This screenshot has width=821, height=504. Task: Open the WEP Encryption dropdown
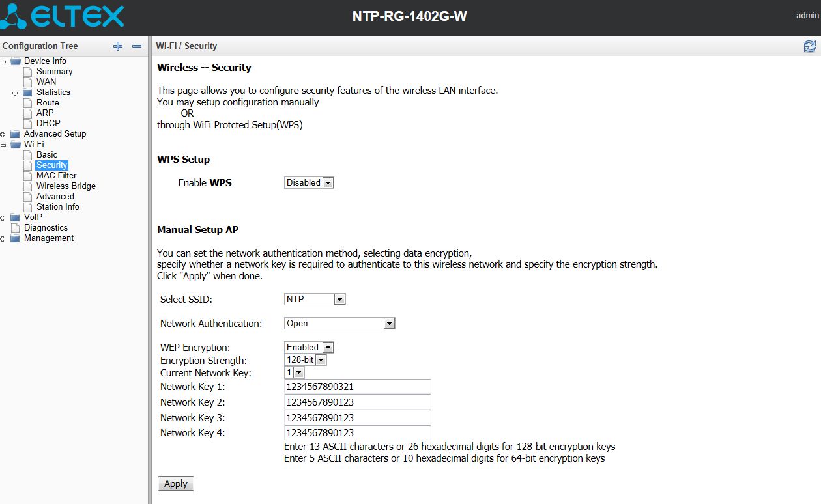point(309,348)
